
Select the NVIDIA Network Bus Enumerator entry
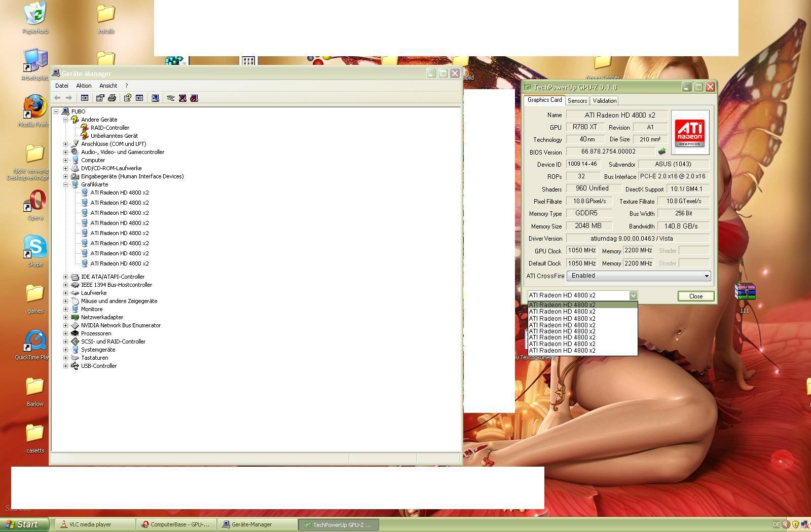coord(121,325)
